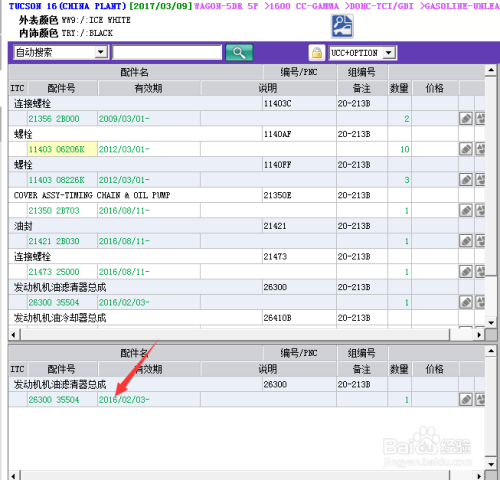
Task: Select 26300 35504 in the lower table
Action: [x=54, y=399]
